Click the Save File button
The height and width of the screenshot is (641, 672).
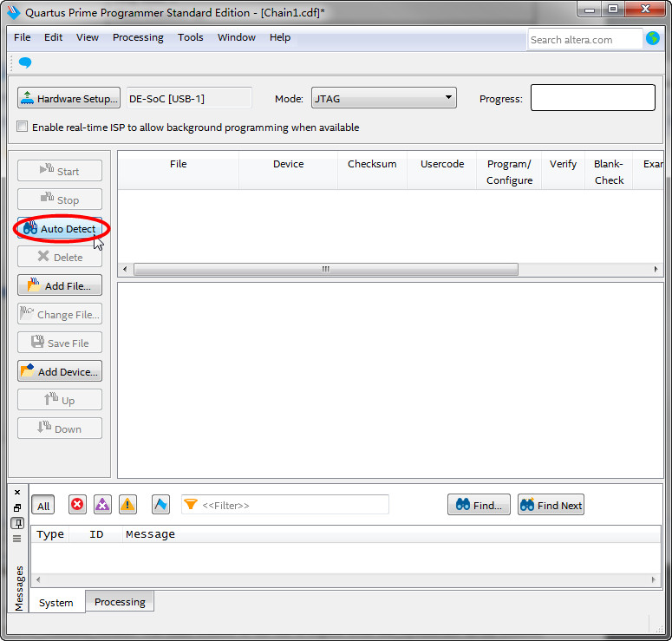60,343
